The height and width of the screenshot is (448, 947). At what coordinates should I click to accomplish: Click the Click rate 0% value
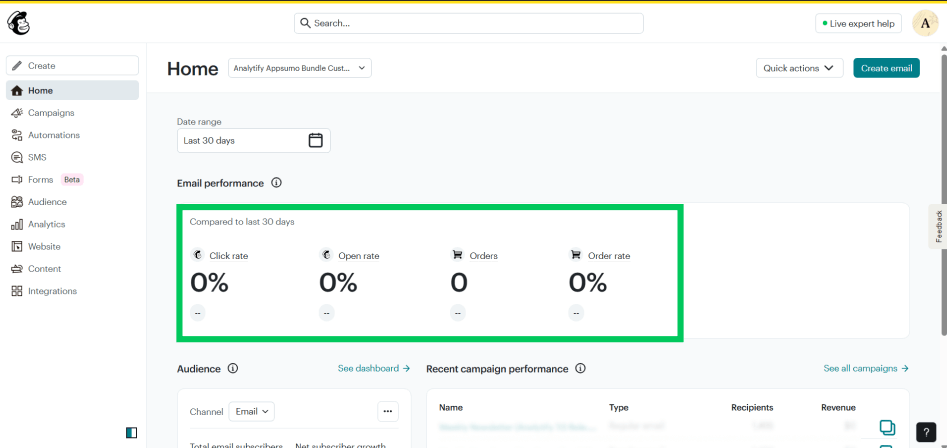pyautogui.click(x=210, y=283)
